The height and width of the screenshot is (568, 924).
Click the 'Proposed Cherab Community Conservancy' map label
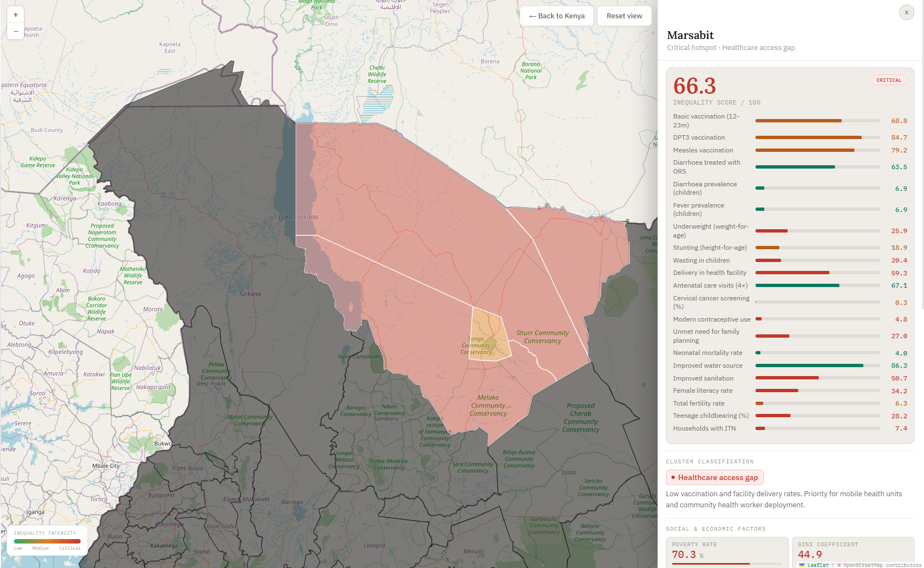pos(581,418)
